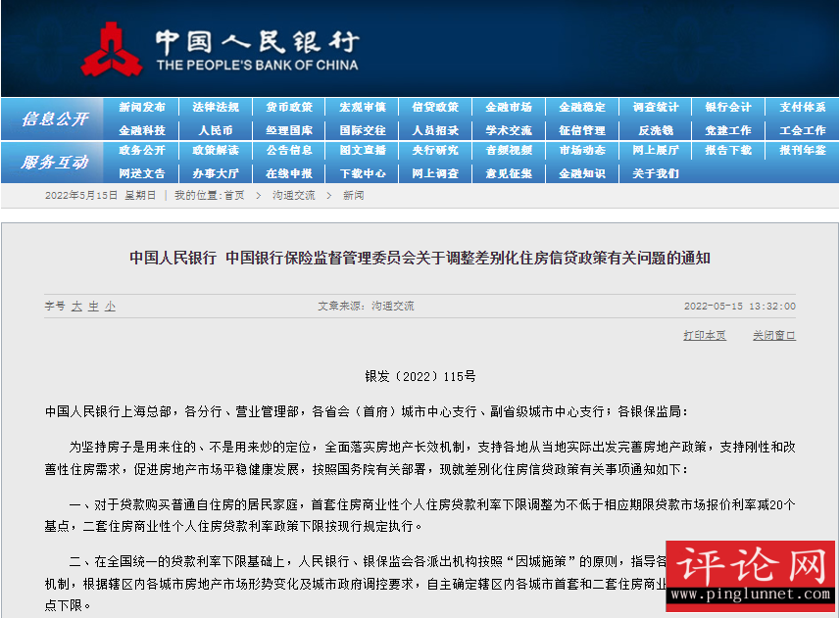Visit the 音频视频 page
The width and height of the screenshot is (840, 618).
pyautogui.click(x=509, y=151)
